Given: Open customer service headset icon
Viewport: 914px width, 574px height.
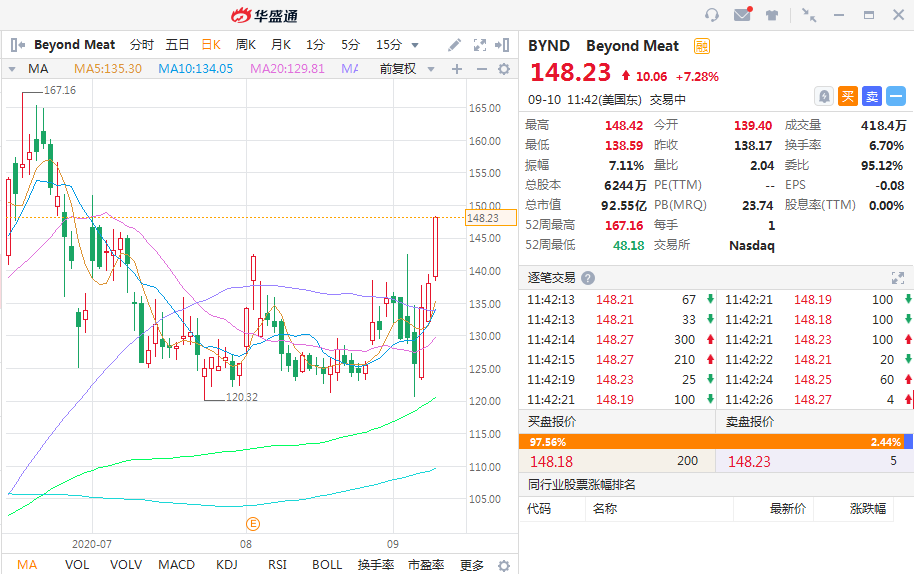Looking at the screenshot, I should point(712,15).
